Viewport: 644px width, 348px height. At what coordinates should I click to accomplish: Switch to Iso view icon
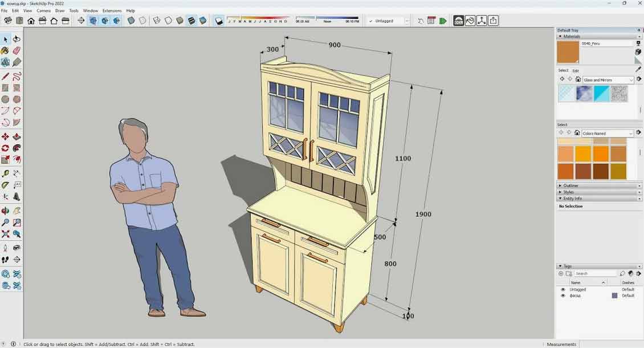pyautogui.click(x=8, y=21)
